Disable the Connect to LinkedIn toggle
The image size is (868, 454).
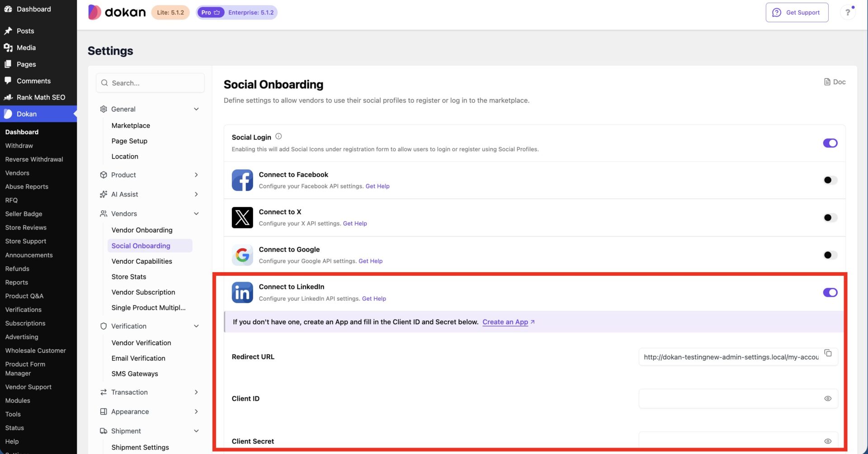point(830,293)
